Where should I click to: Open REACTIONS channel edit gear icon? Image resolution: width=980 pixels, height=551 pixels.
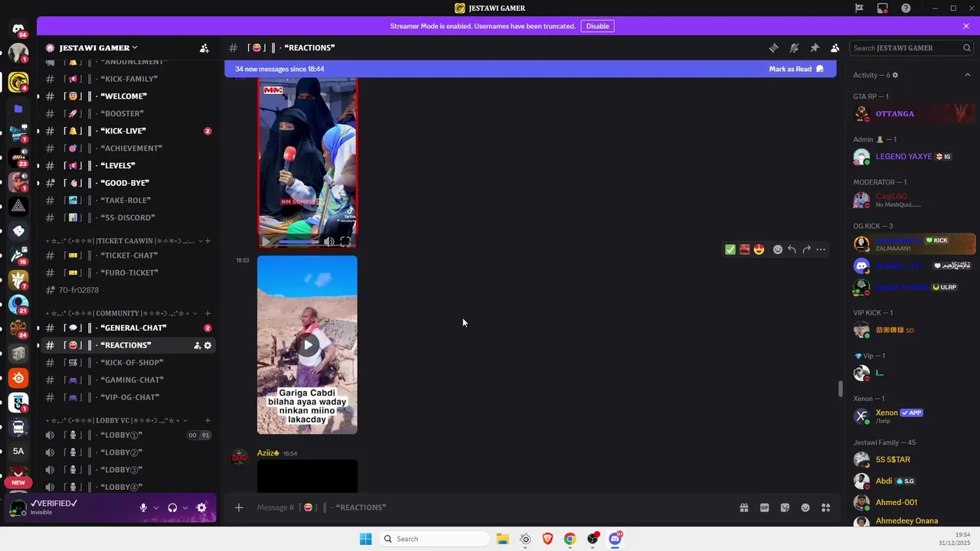(207, 345)
